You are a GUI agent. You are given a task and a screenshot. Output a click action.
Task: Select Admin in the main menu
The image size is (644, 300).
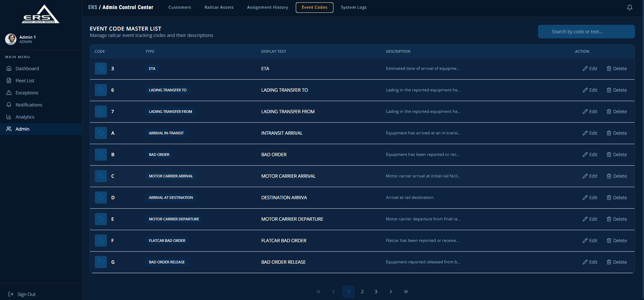(x=41, y=129)
